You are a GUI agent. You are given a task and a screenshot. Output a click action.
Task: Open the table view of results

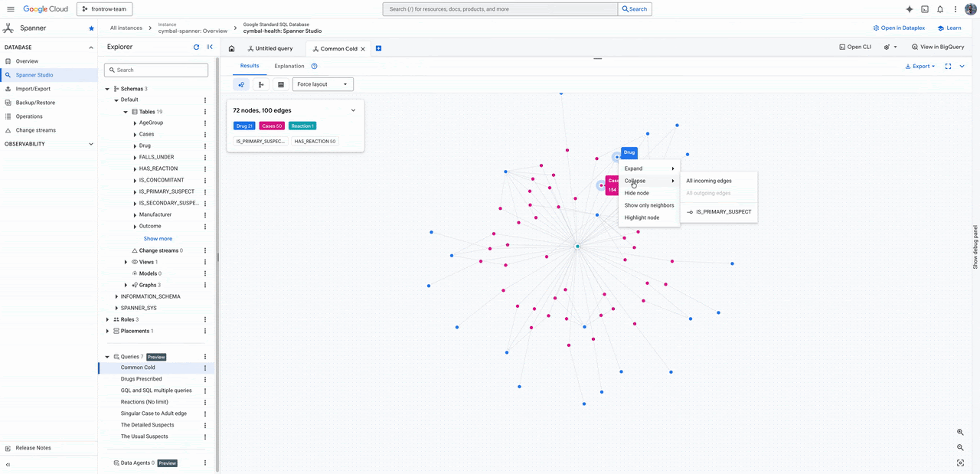pos(281,84)
